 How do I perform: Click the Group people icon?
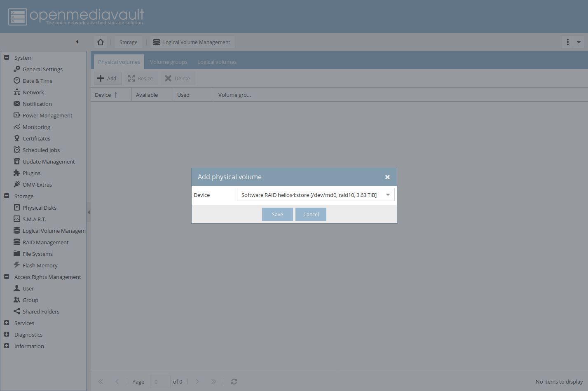(17, 300)
